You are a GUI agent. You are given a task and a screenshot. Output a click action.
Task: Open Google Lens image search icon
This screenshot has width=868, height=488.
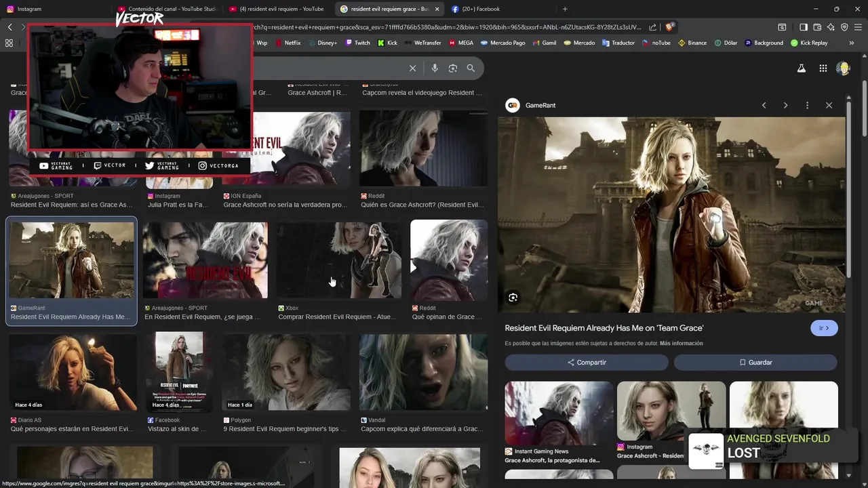click(x=453, y=68)
